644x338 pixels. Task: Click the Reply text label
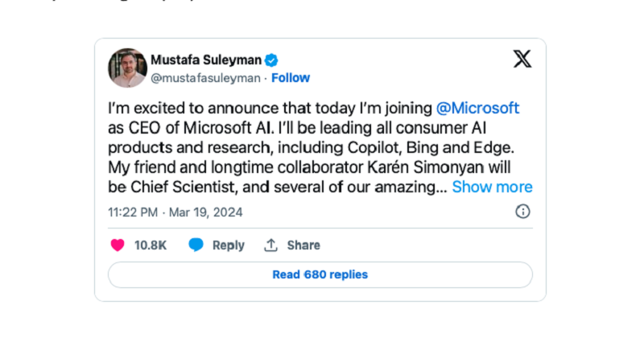coord(229,245)
